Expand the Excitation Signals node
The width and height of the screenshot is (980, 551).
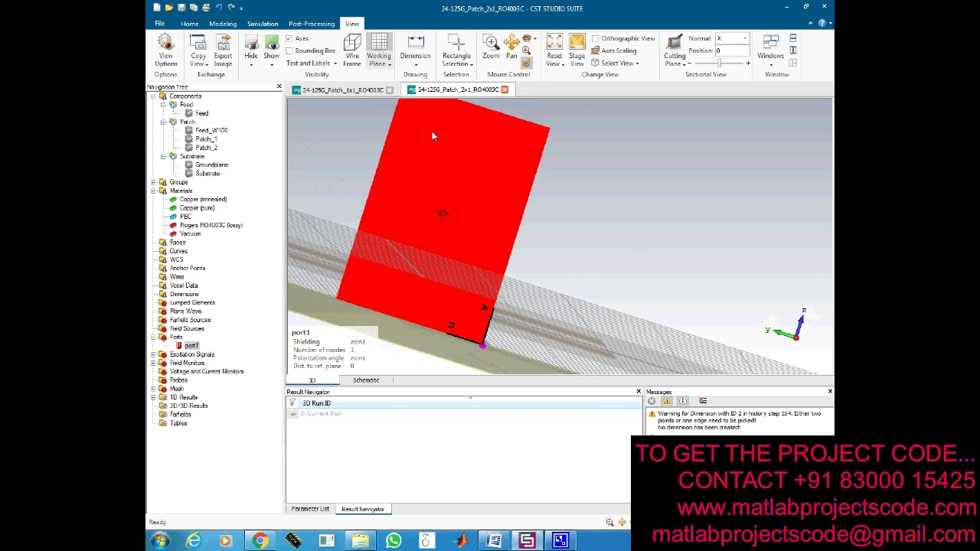click(x=154, y=354)
